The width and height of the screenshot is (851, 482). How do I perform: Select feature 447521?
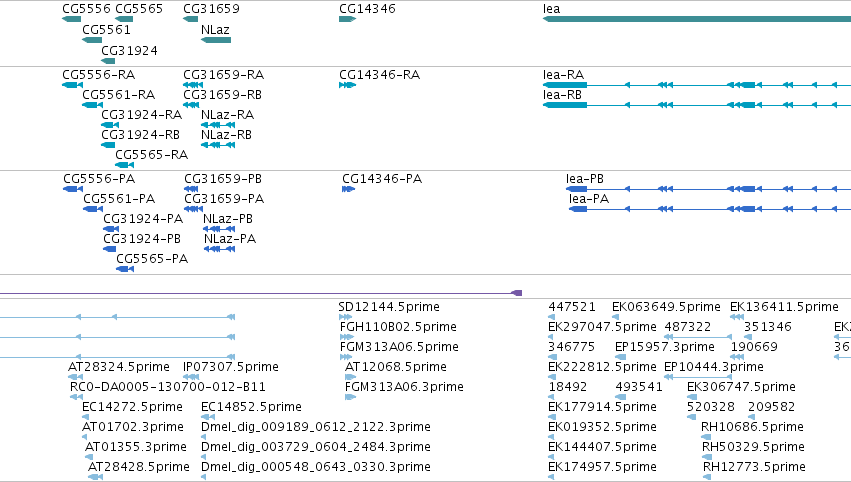click(x=572, y=307)
